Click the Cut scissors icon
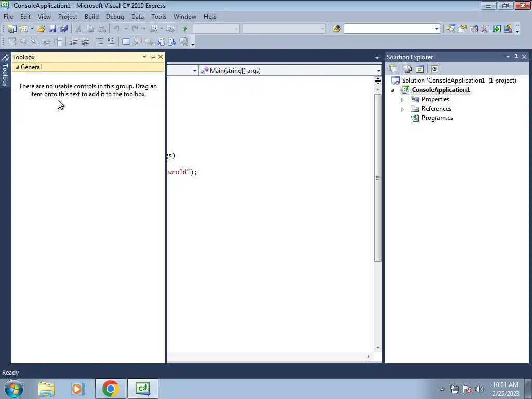This screenshot has width=532, height=399. point(78,29)
